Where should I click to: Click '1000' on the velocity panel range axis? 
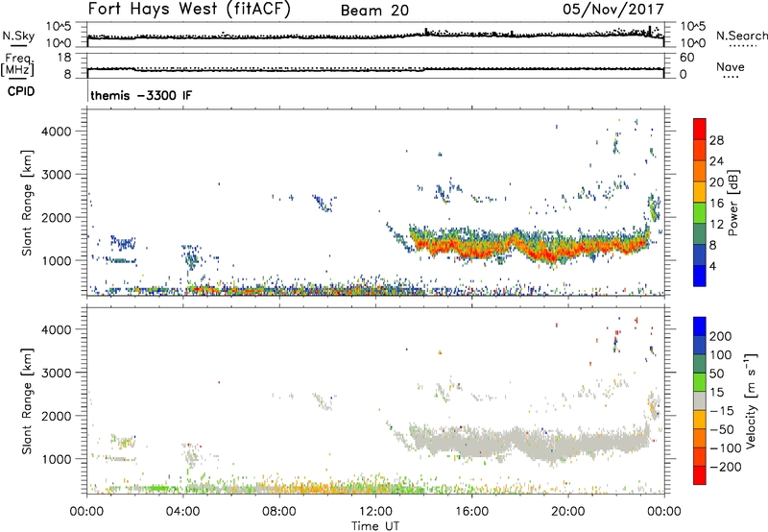[57, 459]
